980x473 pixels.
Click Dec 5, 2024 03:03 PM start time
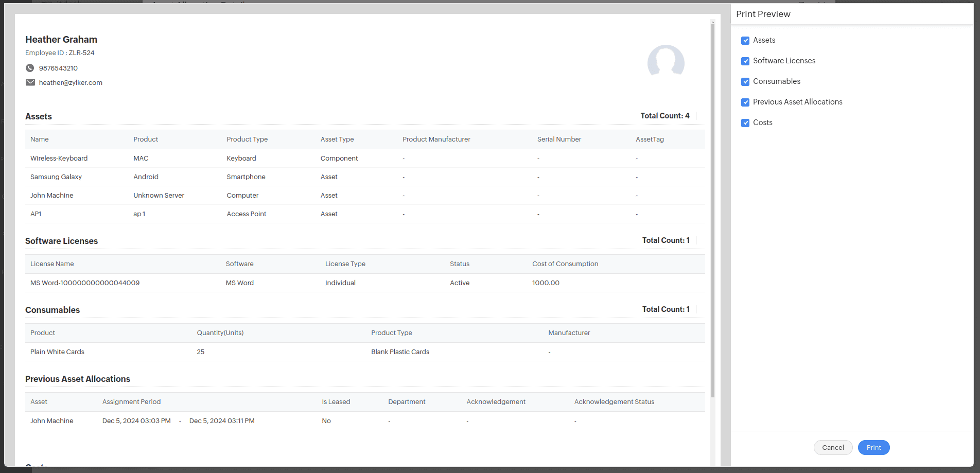136,421
